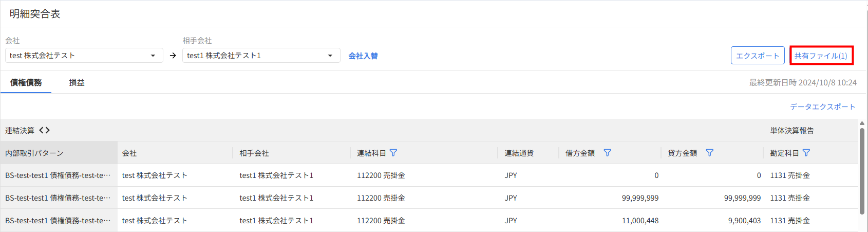Screen dimensions: 868x232
Task: Click the 貸方金額 filter funnel icon
Action: click(x=709, y=153)
